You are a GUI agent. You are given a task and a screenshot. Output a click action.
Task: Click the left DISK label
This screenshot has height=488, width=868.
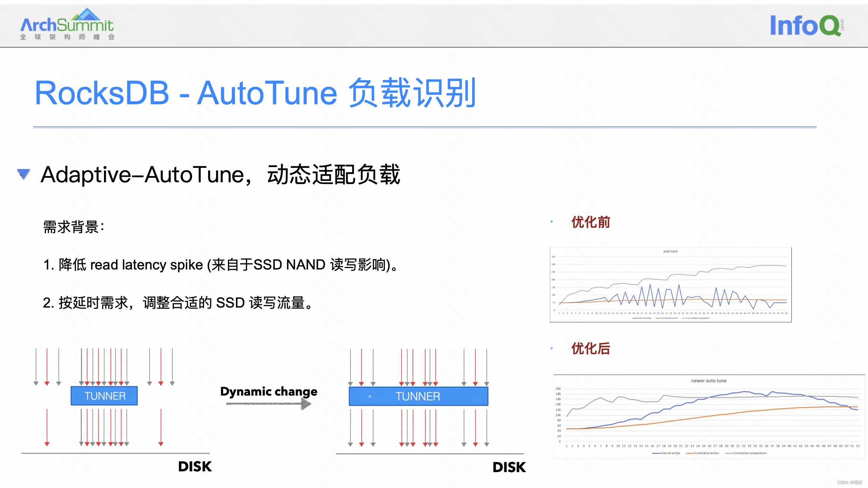(x=195, y=467)
